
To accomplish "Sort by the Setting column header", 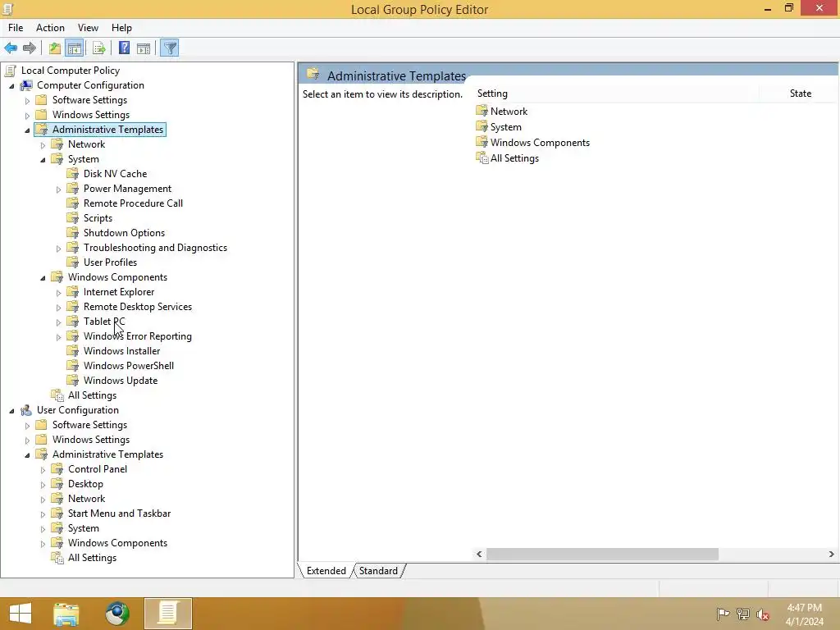I will (616, 94).
